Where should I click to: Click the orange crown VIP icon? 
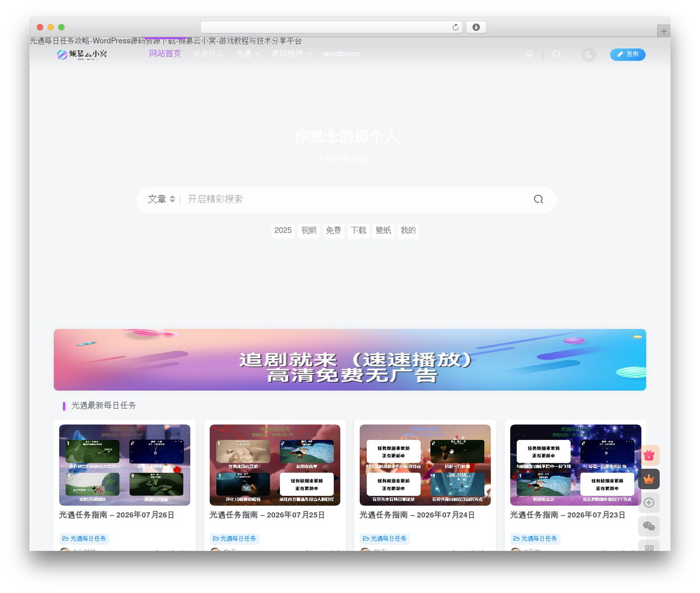click(649, 479)
